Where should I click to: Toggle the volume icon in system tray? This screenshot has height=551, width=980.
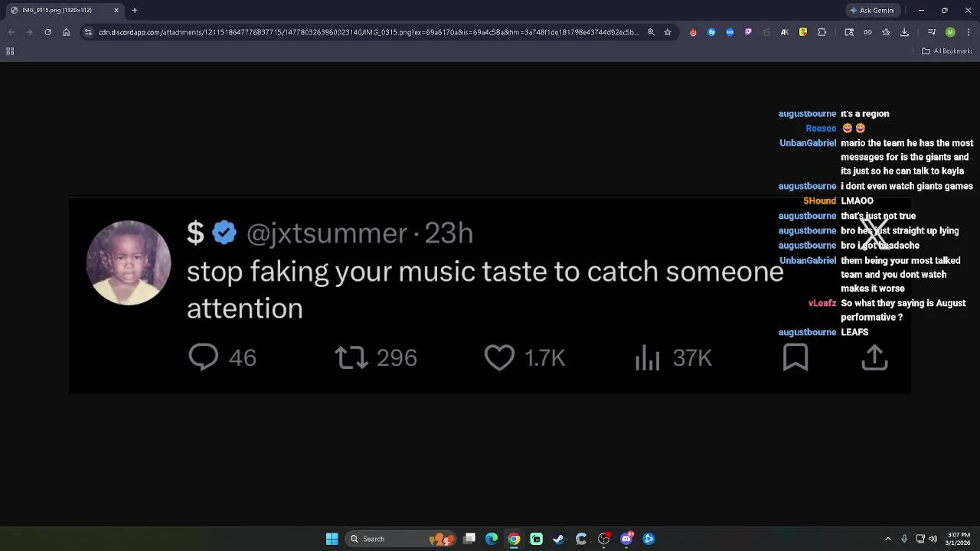click(933, 539)
